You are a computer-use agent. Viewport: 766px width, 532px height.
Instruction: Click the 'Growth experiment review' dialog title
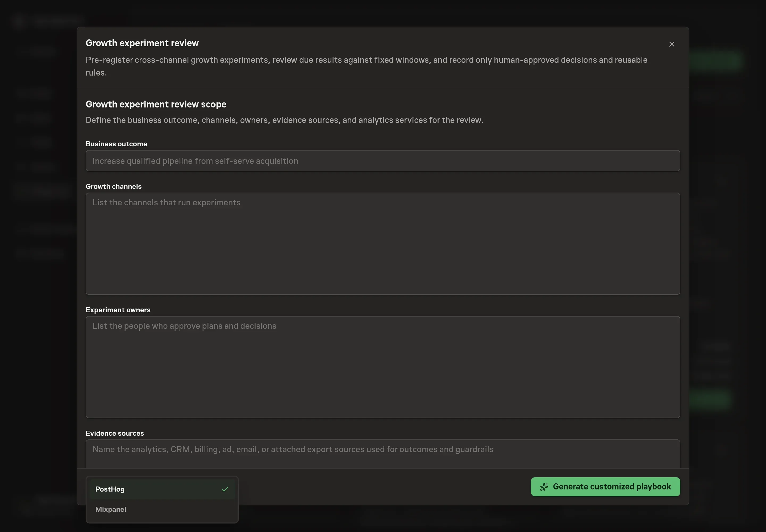coord(142,43)
